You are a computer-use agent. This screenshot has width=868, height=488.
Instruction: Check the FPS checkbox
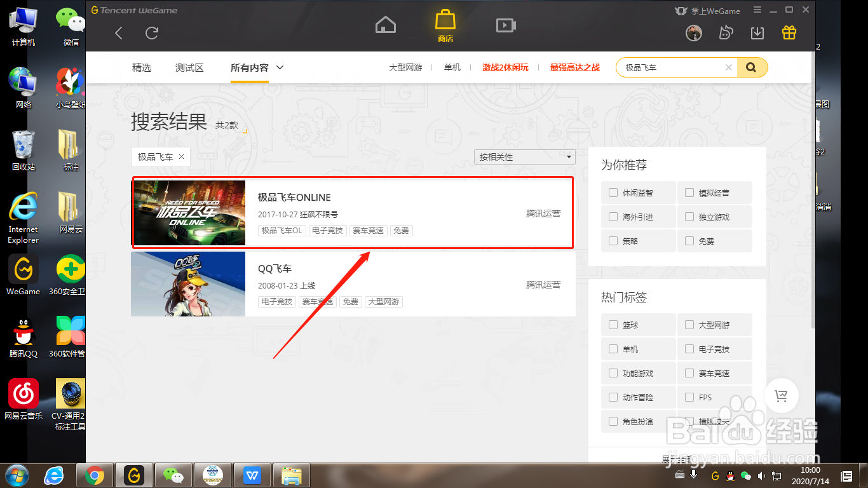point(689,397)
